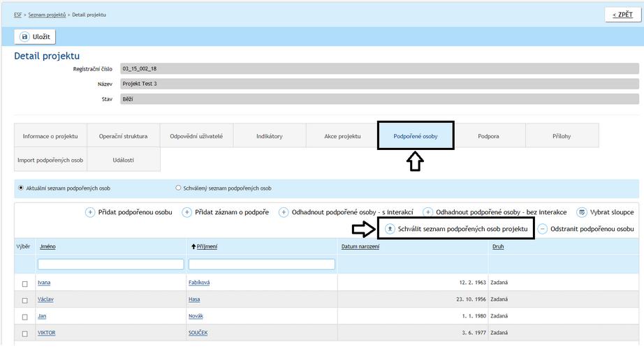Open the Václav first-name link

pos(45,299)
